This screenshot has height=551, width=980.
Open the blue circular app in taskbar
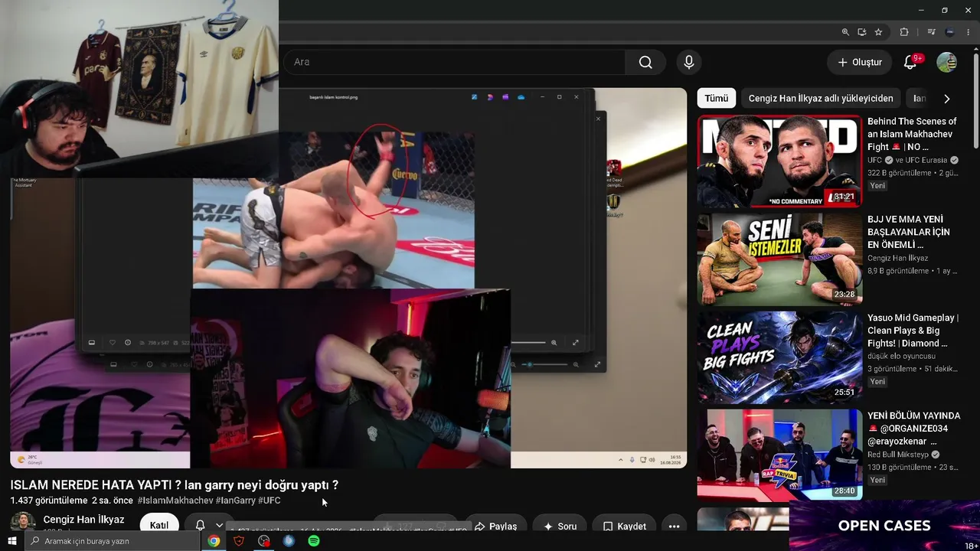289,541
